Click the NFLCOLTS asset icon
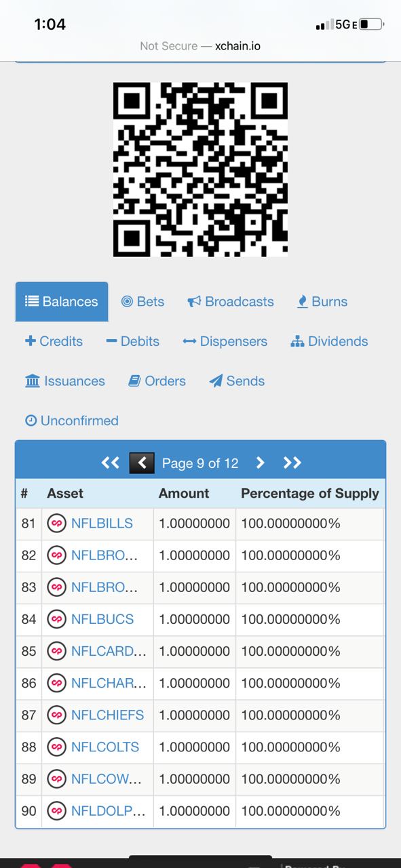Image resolution: width=401 pixels, height=868 pixels. [x=56, y=747]
